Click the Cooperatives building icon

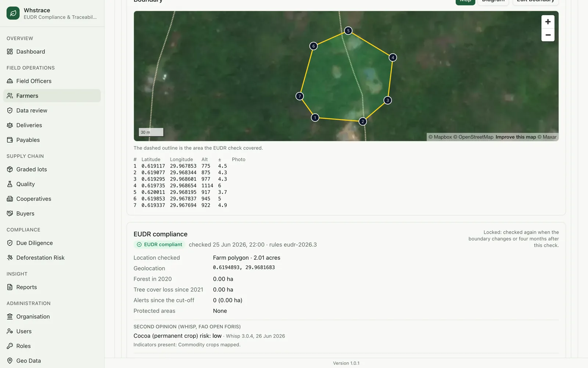(10, 199)
